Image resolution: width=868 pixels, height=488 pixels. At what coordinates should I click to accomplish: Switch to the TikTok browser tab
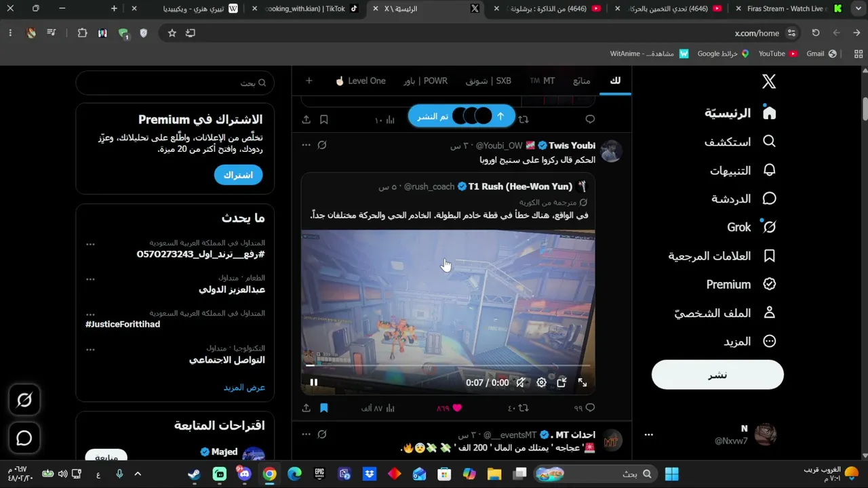(x=305, y=9)
